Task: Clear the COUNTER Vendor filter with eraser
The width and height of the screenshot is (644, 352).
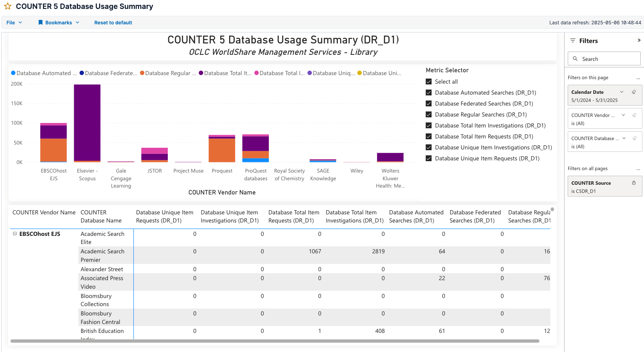Action: [635, 115]
